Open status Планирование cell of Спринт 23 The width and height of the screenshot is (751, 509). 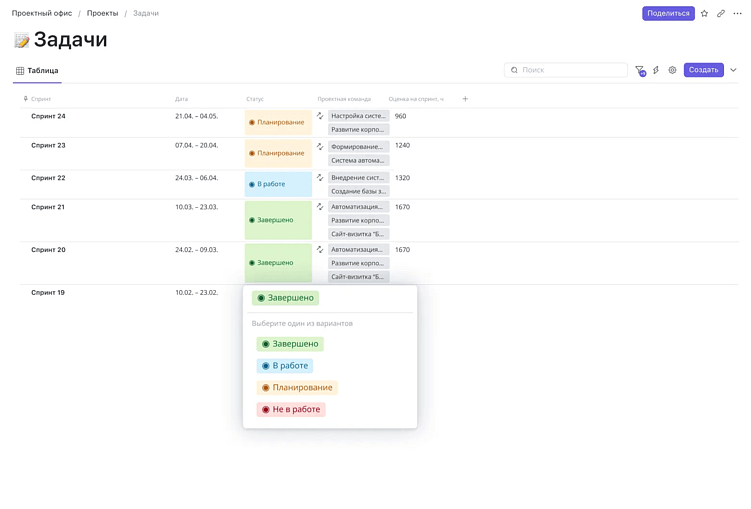pyautogui.click(x=278, y=153)
